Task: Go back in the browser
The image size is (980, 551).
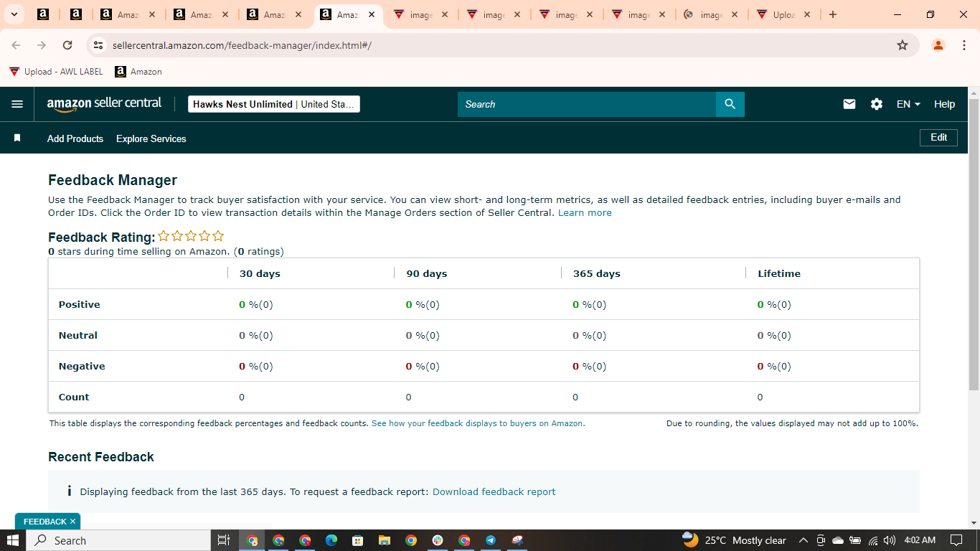Action: click(16, 45)
